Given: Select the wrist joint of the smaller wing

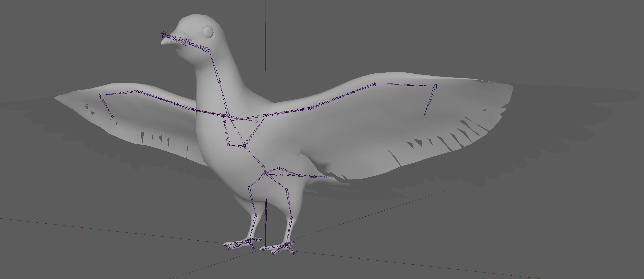Looking at the screenshot, I should point(100,95).
